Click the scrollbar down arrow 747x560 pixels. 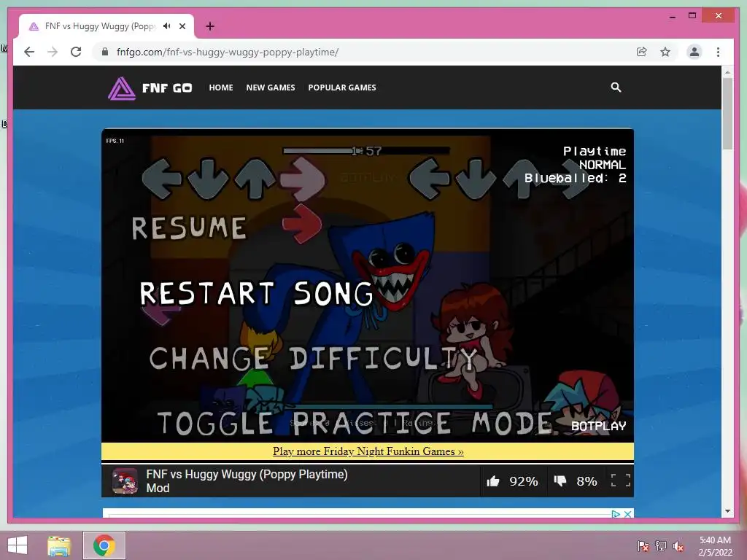(x=727, y=511)
